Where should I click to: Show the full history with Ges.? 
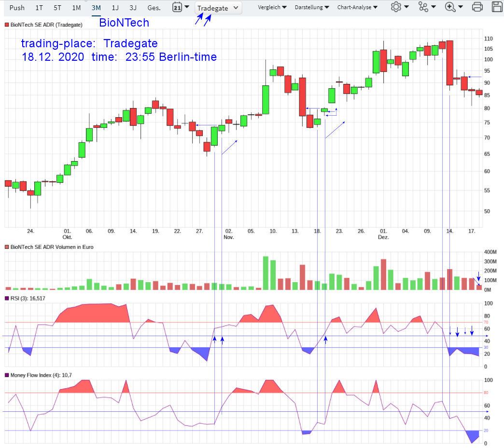coord(154,8)
